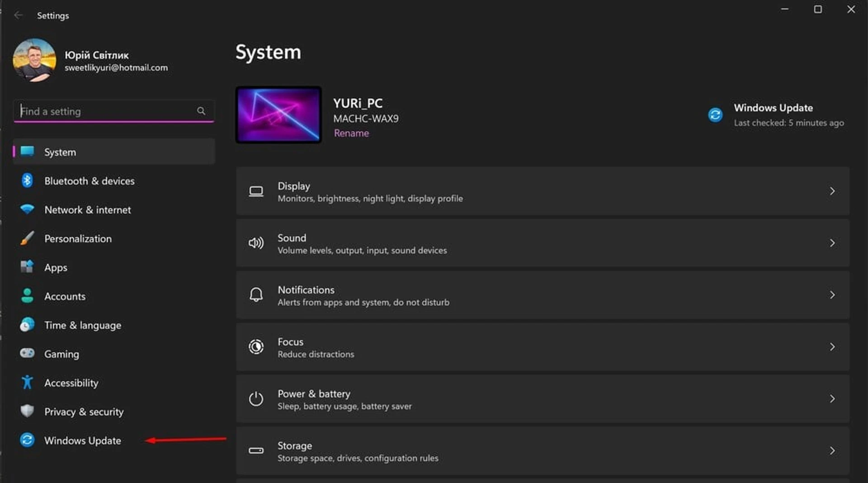868x483 pixels.
Task: Click the Time & language clock icon
Action: 27,324
